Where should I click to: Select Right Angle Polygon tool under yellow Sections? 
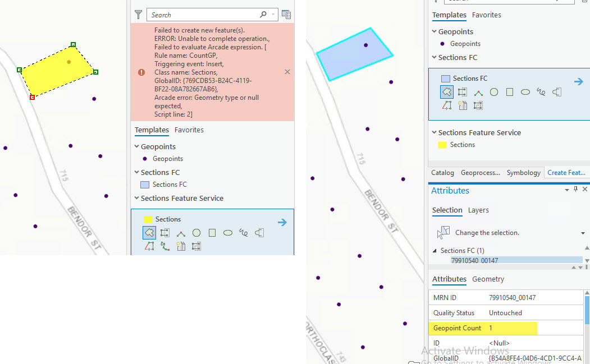pyautogui.click(x=181, y=233)
